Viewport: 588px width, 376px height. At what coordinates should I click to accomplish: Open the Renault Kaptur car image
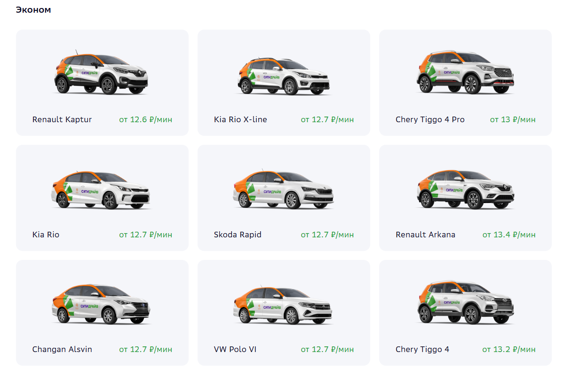(x=102, y=72)
